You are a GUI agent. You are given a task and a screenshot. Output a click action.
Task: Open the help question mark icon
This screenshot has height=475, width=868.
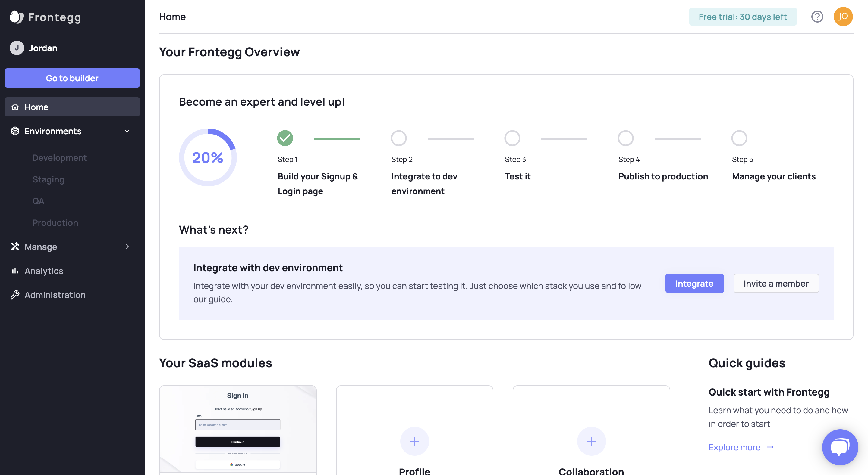(x=817, y=17)
